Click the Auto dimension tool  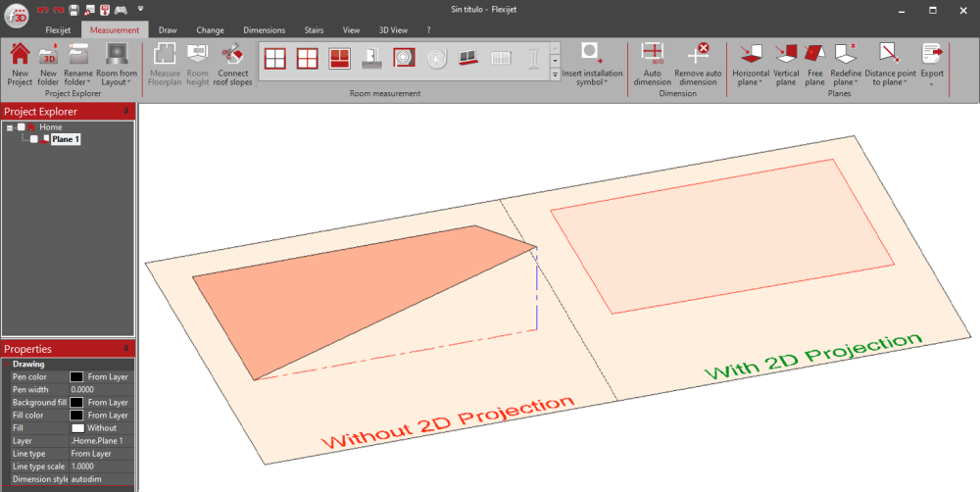[652, 65]
